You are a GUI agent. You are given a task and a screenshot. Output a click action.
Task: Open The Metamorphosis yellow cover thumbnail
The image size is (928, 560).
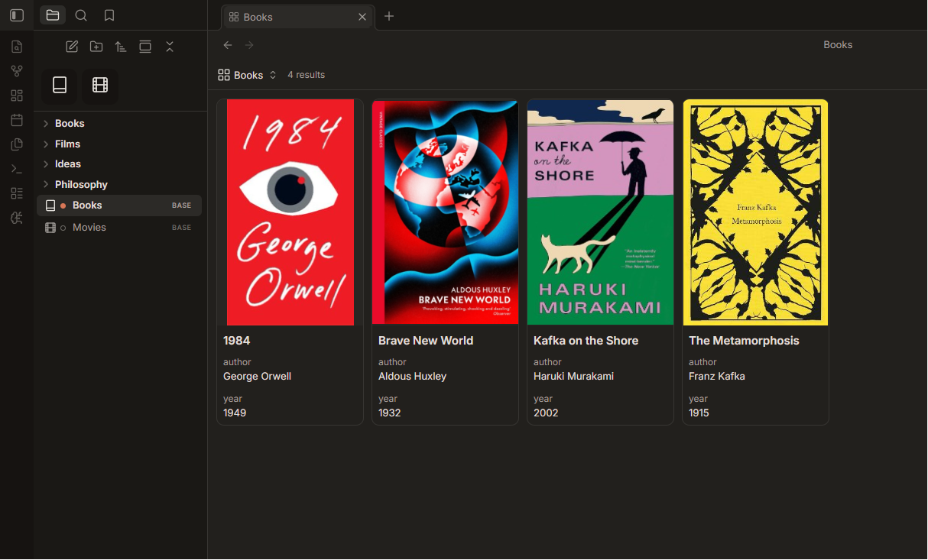(x=756, y=212)
